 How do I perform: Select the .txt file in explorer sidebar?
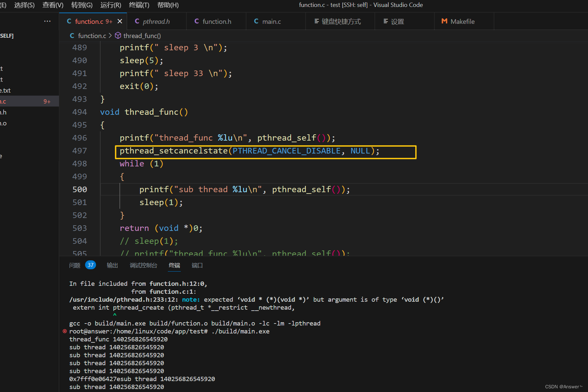(x=29, y=90)
